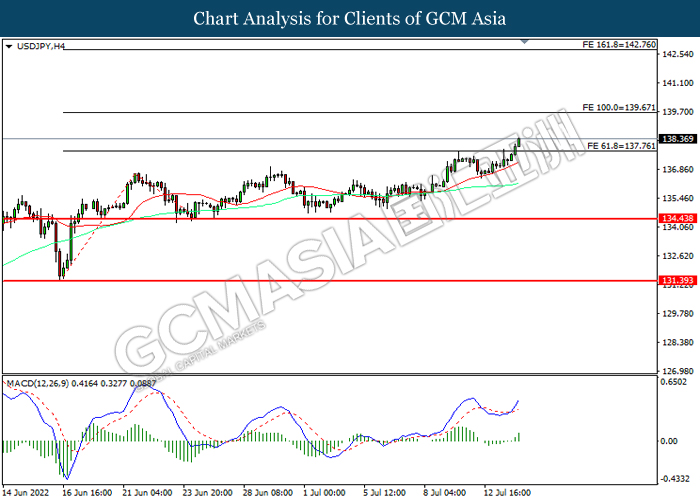The width and height of the screenshot is (700, 500).
Task: Click the MACD 0.00 scale value
Action: click(669, 441)
